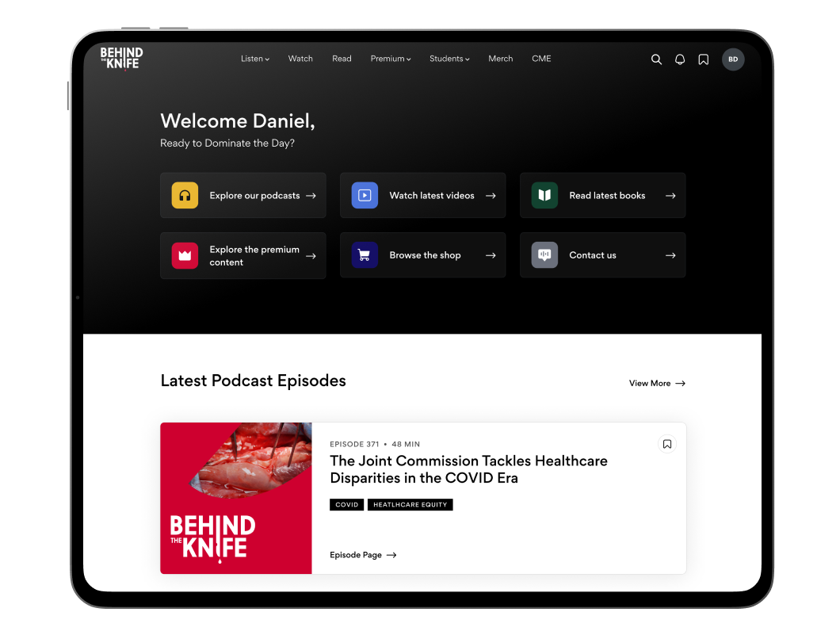This screenshot has height=635, width=840.
Task: Bookmark the Episode 371 podcast card
Action: tap(667, 444)
